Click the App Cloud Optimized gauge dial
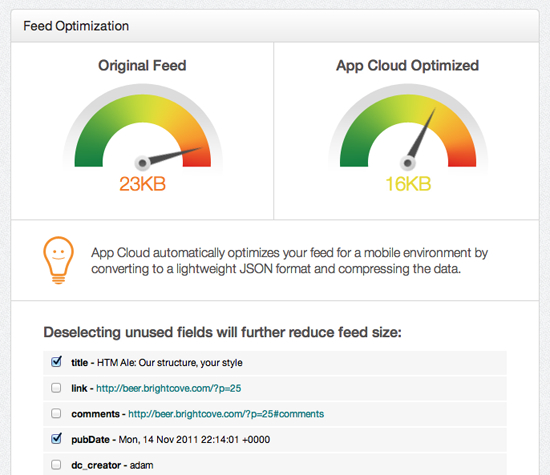 408,127
